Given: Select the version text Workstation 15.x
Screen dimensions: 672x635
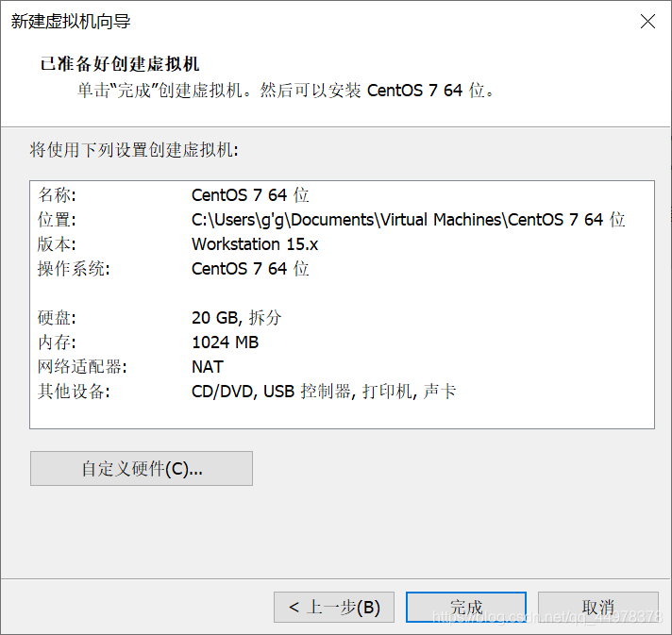Looking at the screenshot, I should point(255,244).
